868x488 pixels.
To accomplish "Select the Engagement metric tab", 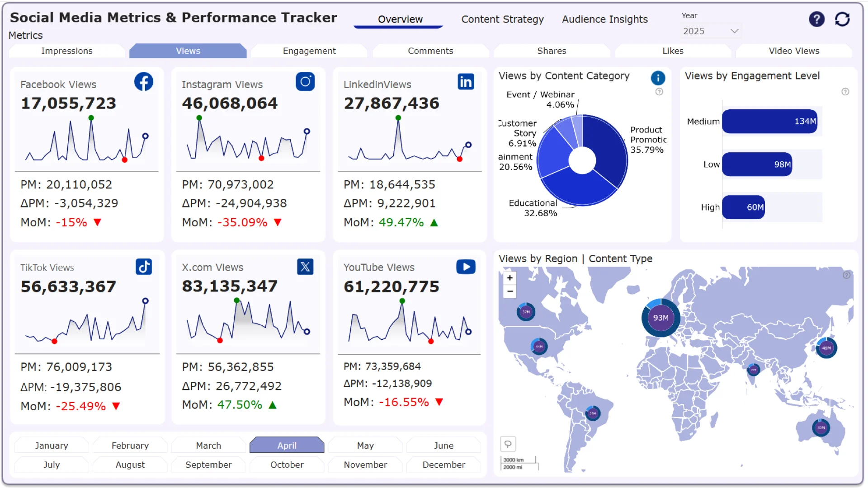I will [x=309, y=51].
